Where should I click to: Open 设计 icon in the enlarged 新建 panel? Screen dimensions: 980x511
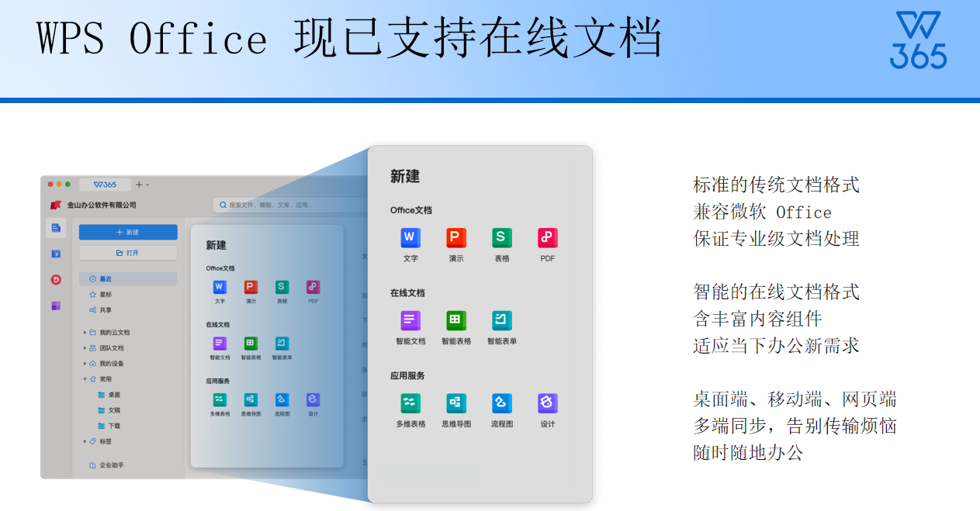click(548, 403)
